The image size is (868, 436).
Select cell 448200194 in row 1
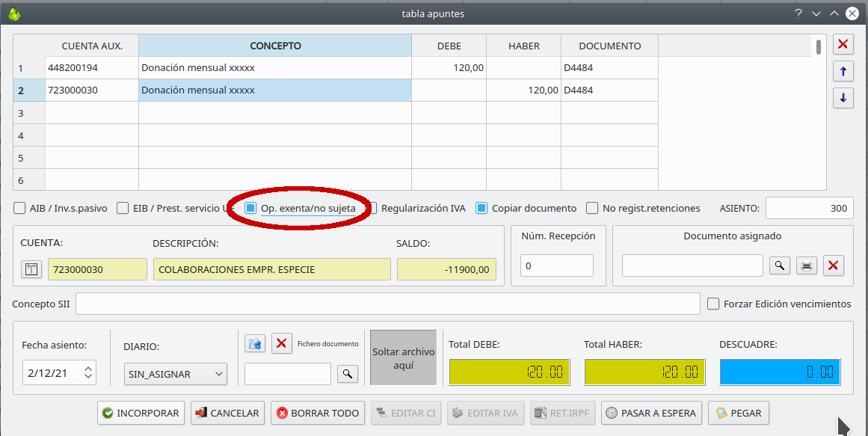tap(92, 67)
